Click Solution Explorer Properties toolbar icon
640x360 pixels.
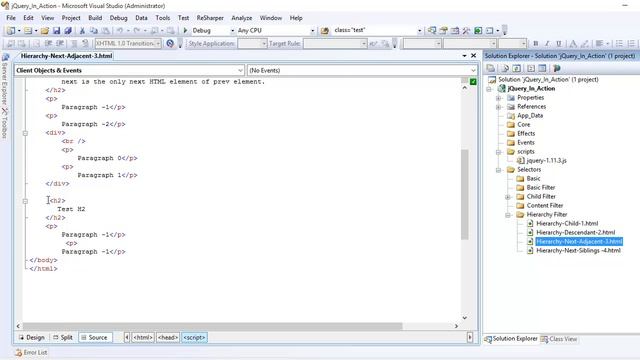pyautogui.click(x=491, y=68)
